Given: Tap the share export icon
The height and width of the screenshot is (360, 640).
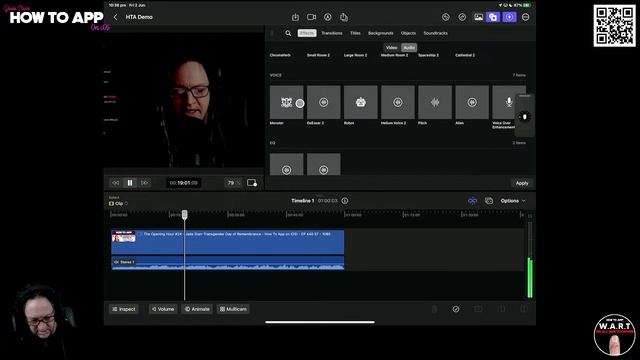Looking at the screenshot, I should (344, 17).
